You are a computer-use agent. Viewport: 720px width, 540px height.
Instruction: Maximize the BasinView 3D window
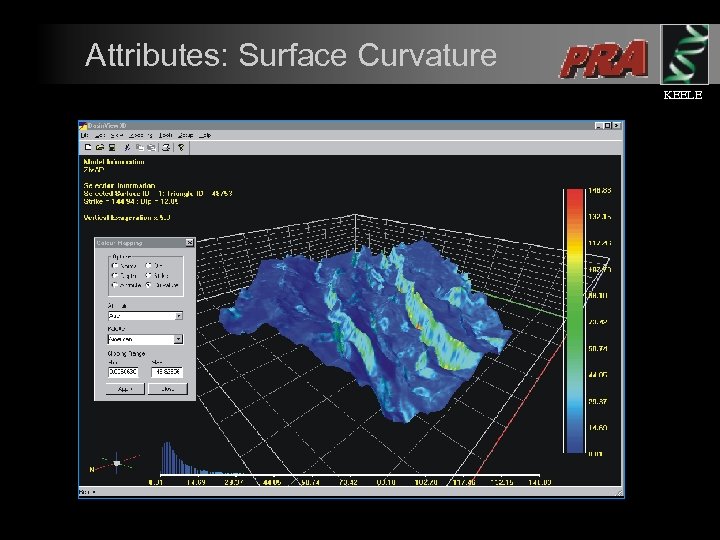tap(608, 125)
